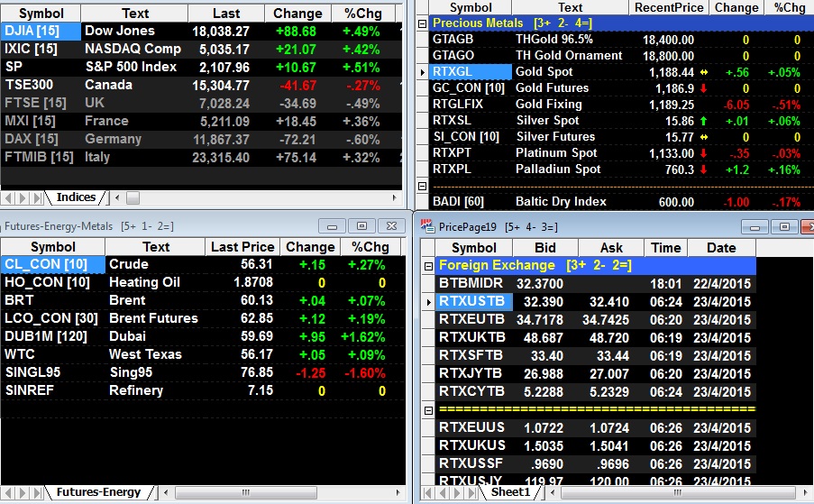Viewport: 814px width, 504px height.
Task: Go to next sheet in Futures-Energy-Metals window
Action: pos(22,492)
